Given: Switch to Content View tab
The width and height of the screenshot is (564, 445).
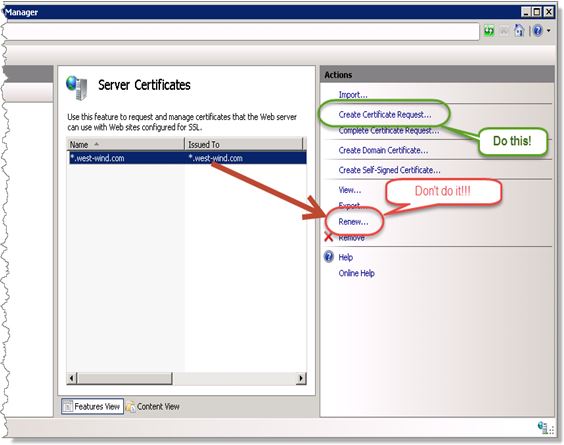Looking at the screenshot, I should pyautogui.click(x=153, y=407).
